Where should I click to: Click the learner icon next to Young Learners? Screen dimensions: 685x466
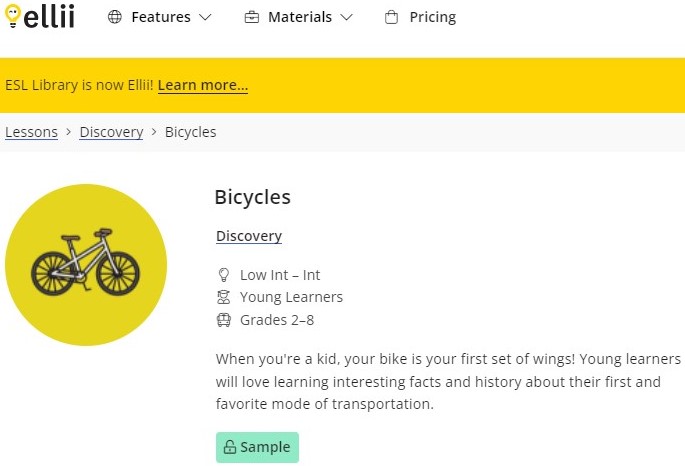[x=224, y=297]
